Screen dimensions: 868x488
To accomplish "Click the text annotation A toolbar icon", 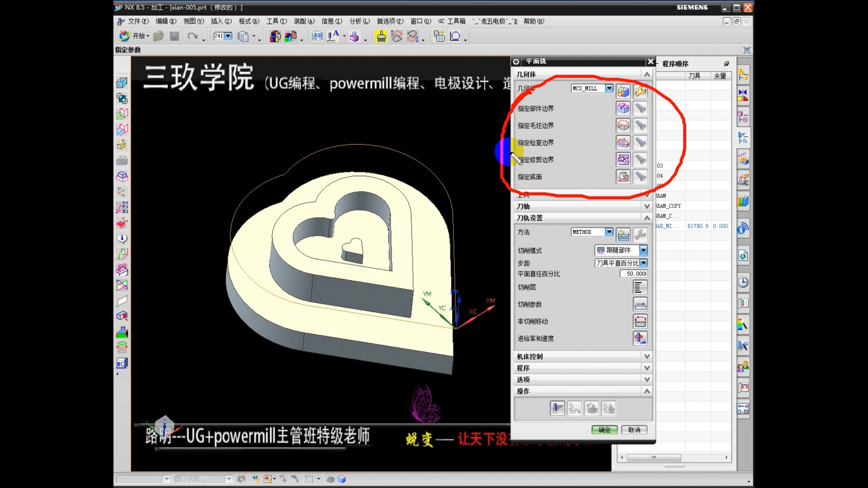I will point(333,36).
